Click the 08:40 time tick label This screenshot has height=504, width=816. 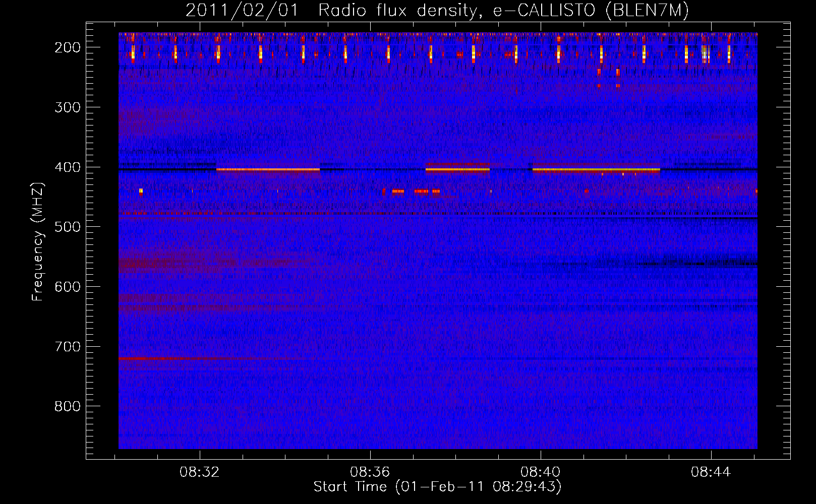(541, 472)
